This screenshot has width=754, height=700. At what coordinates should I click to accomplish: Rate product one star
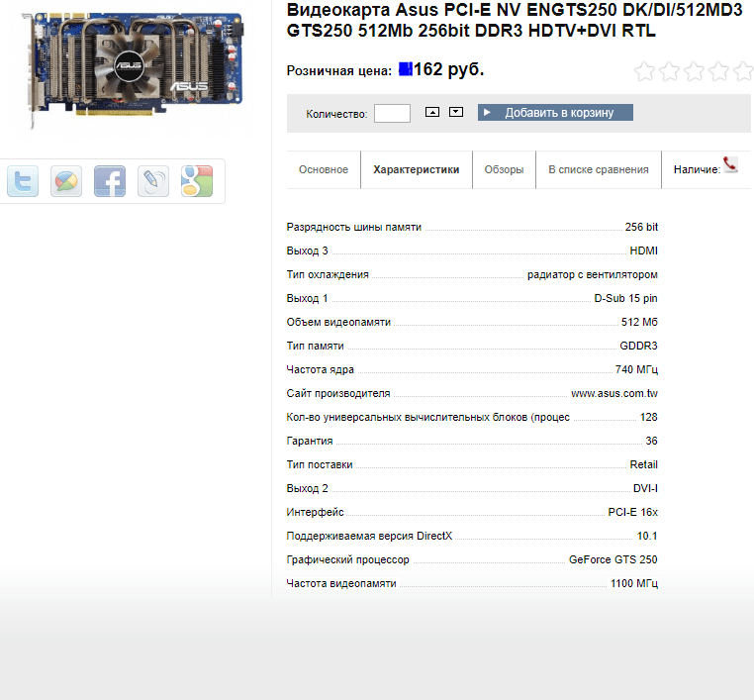(644, 71)
